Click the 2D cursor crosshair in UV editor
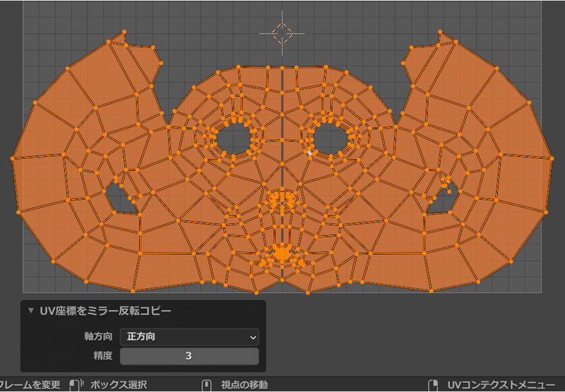The height and width of the screenshot is (392, 565). 282,33
